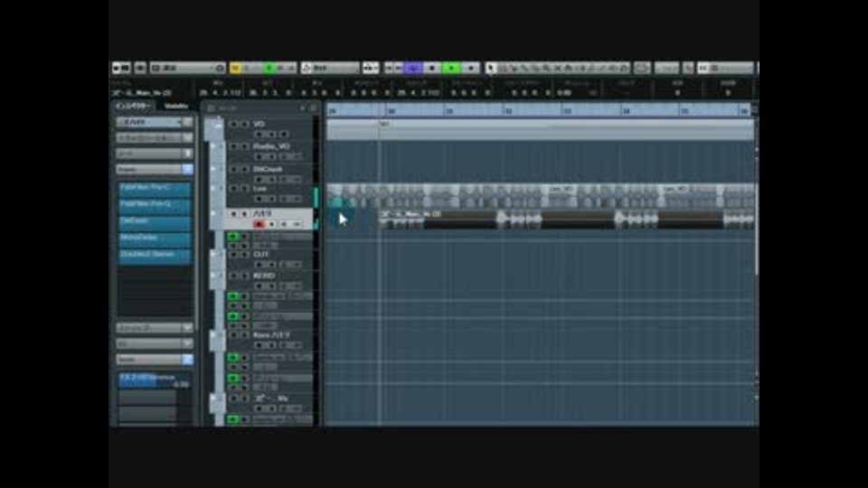Image resolution: width=868 pixels, height=488 pixels.
Task: Expand the section above Sends in Inspector
Action: 155,343
